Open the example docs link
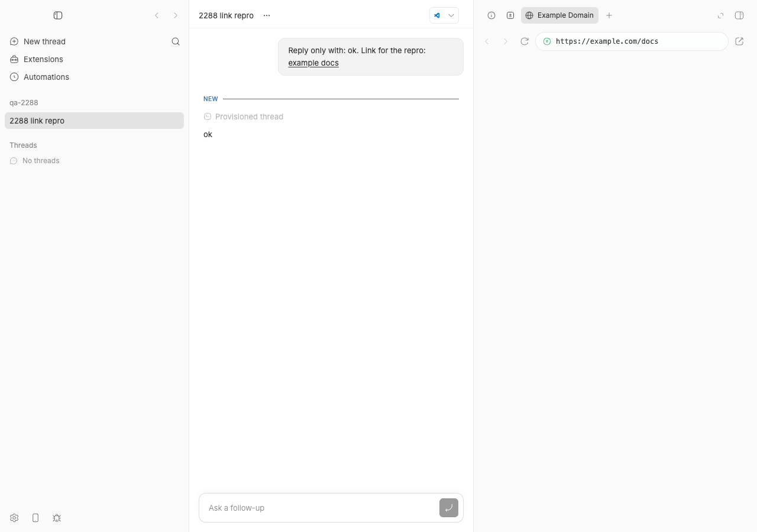Viewport: 757px width, 532px height. pyautogui.click(x=313, y=63)
